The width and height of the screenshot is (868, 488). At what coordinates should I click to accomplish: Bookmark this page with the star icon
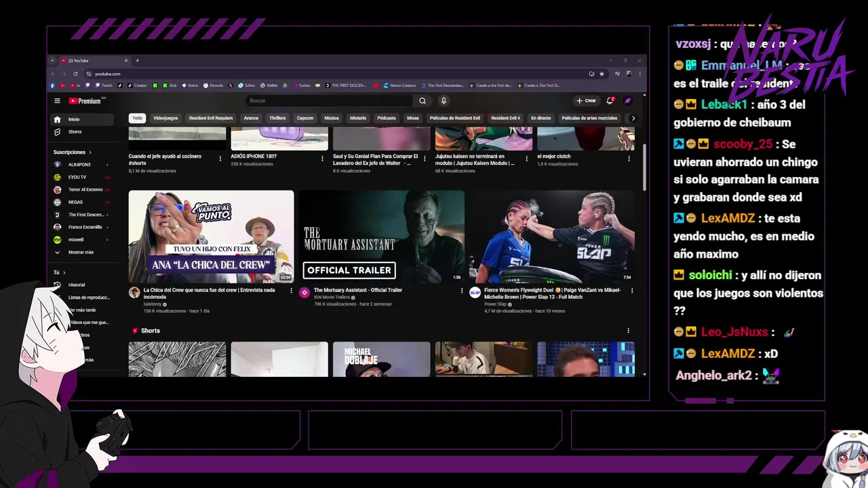pyautogui.click(x=601, y=73)
